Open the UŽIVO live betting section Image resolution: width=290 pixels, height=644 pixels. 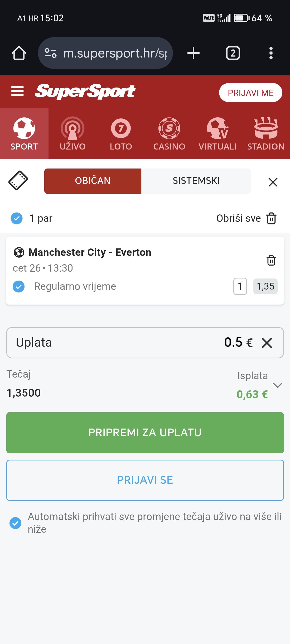[72, 134]
